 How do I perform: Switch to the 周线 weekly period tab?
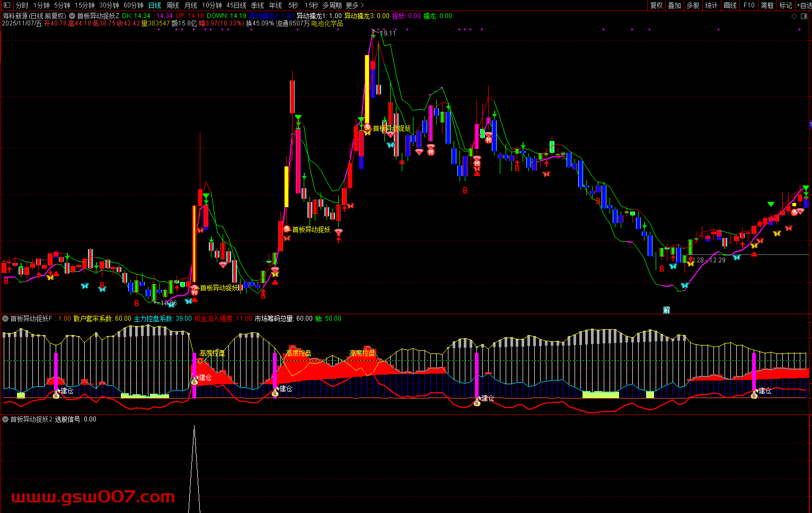173,5
